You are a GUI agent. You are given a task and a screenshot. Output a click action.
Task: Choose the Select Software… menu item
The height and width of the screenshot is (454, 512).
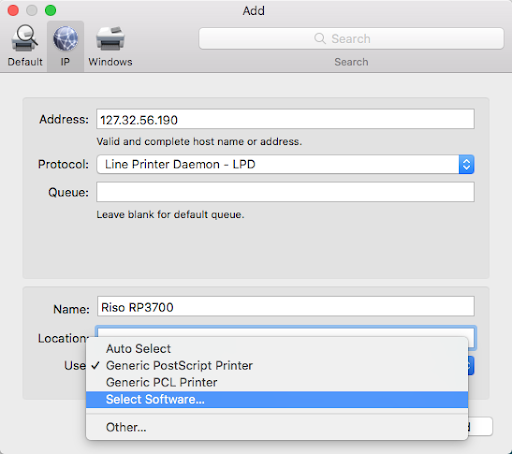277,399
